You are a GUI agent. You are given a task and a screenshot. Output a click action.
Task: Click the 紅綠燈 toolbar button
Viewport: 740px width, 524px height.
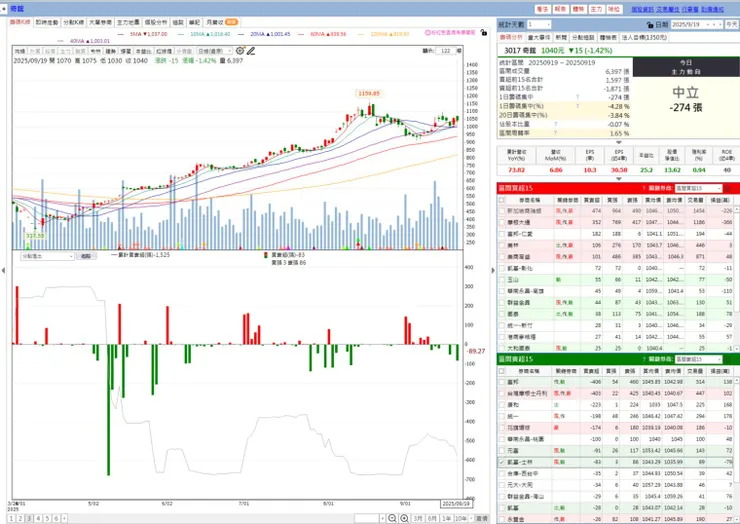click(164, 51)
